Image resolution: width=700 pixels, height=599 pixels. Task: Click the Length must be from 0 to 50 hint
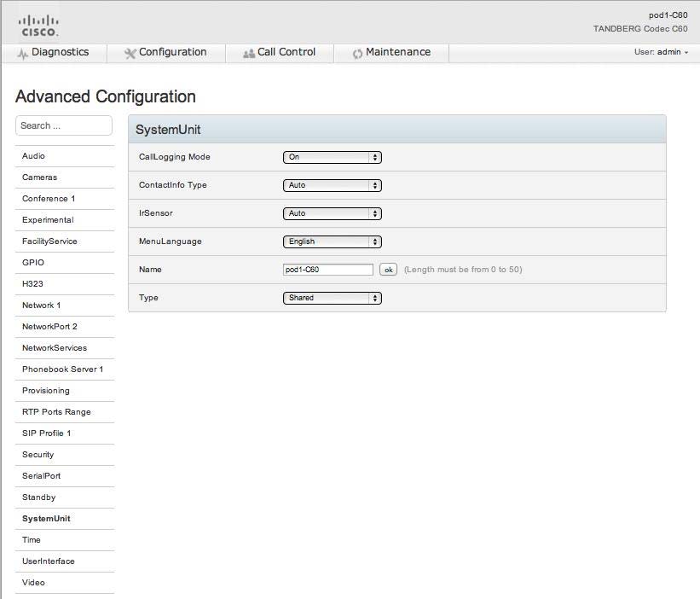463,270
